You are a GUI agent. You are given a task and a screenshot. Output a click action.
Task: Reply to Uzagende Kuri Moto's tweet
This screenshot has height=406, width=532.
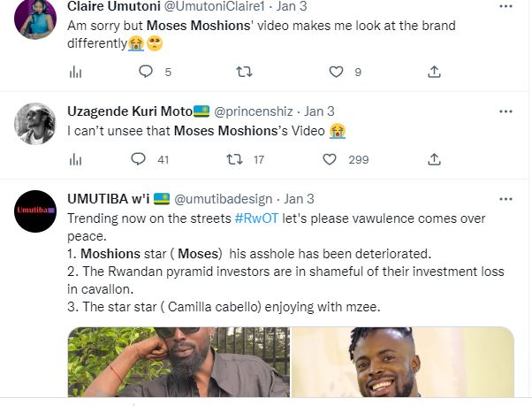click(x=138, y=159)
